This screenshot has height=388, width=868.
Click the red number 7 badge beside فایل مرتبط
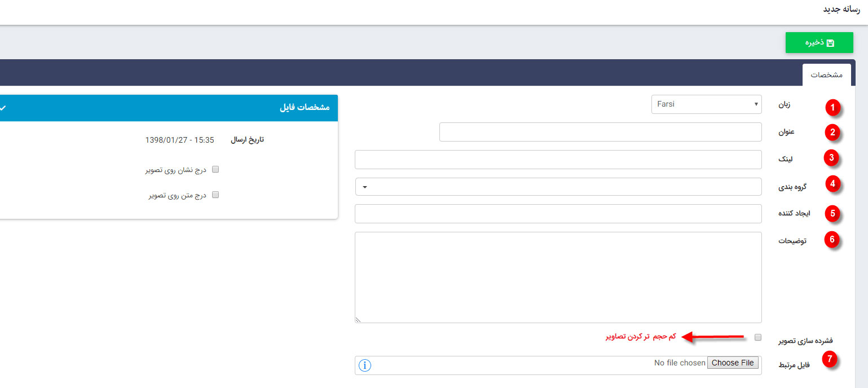829,359
